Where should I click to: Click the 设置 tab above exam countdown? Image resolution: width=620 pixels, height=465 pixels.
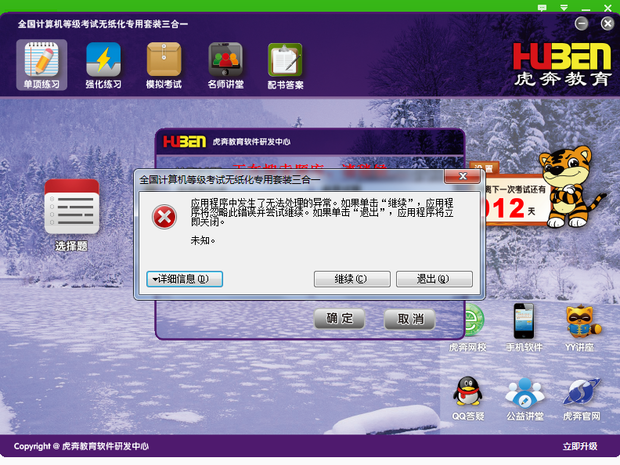pyautogui.click(x=485, y=168)
